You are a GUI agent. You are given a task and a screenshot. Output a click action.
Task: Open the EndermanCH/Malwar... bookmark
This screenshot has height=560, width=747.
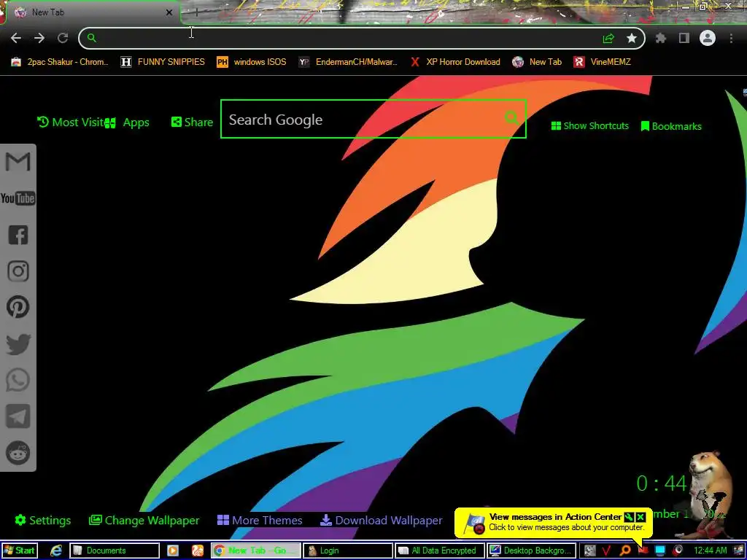click(348, 62)
